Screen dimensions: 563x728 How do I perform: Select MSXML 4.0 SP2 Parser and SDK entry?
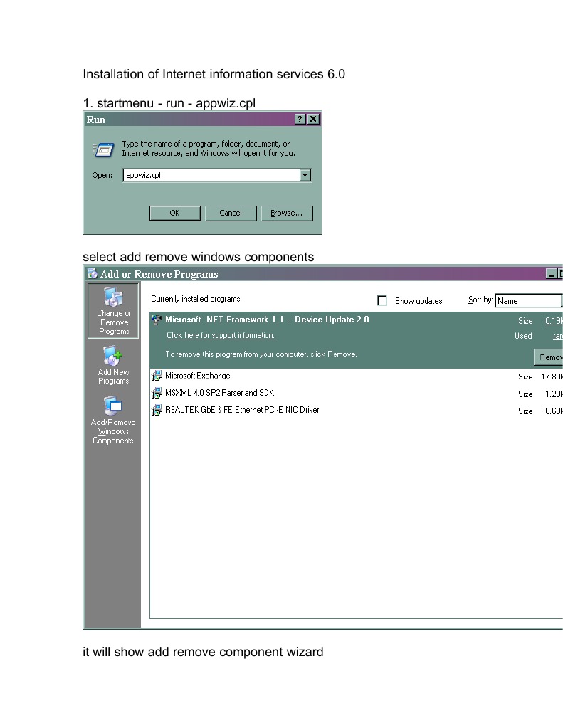pyautogui.click(x=357, y=394)
